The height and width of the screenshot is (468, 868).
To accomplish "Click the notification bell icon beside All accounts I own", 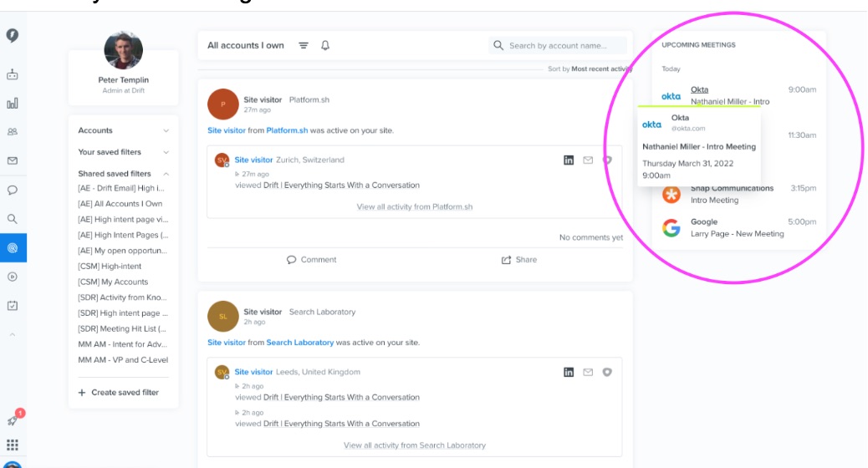I will point(325,45).
